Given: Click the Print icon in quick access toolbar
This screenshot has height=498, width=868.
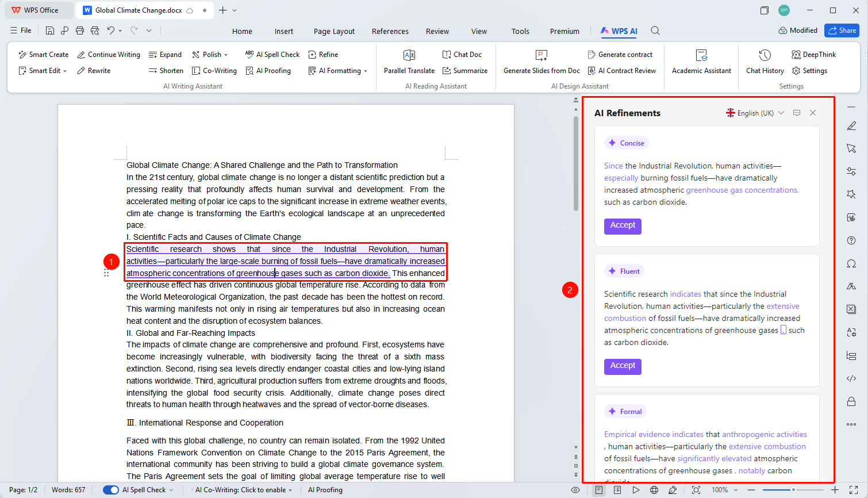Looking at the screenshot, I should coord(80,30).
